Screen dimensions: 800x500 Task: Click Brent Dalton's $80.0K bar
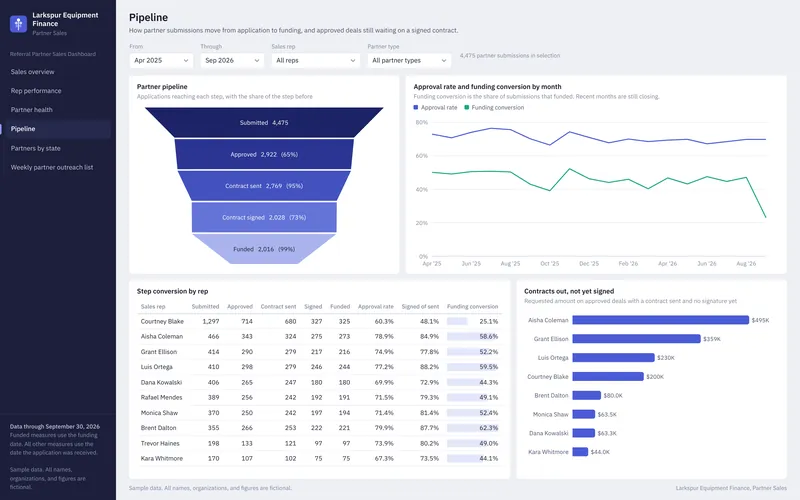587,395
